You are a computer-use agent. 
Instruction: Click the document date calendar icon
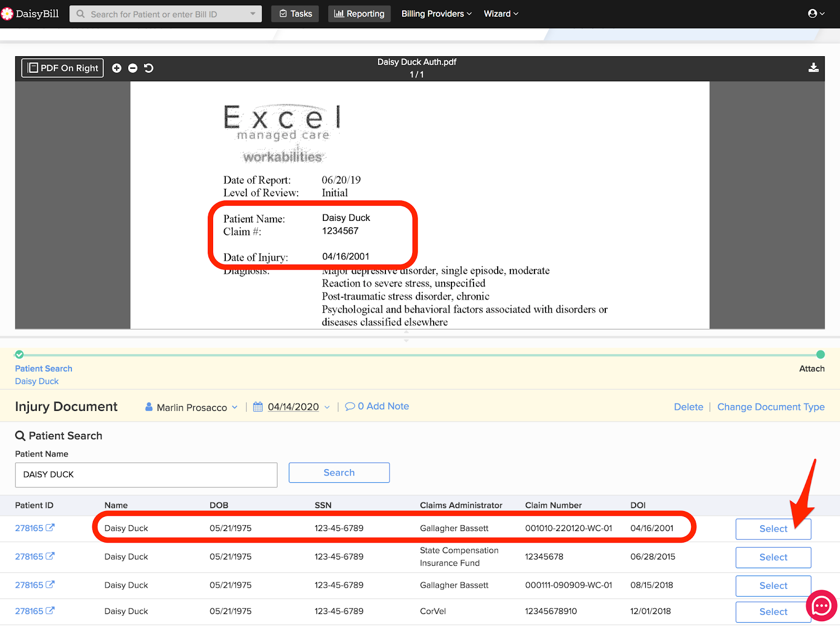tap(258, 407)
